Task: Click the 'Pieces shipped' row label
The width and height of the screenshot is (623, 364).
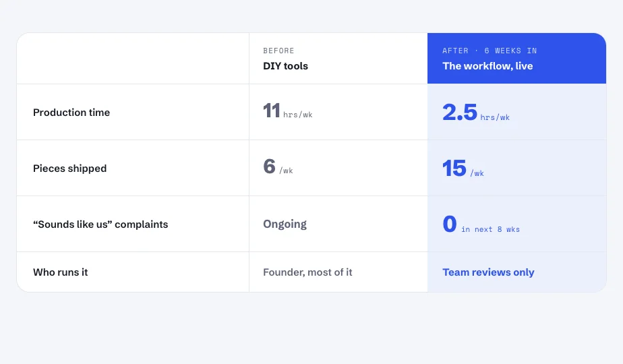Action: [70, 169]
